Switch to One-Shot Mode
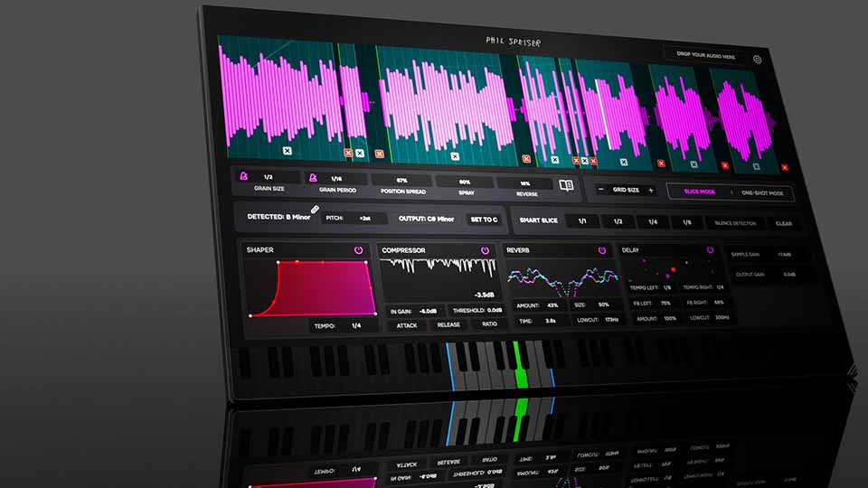 [765, 193]
